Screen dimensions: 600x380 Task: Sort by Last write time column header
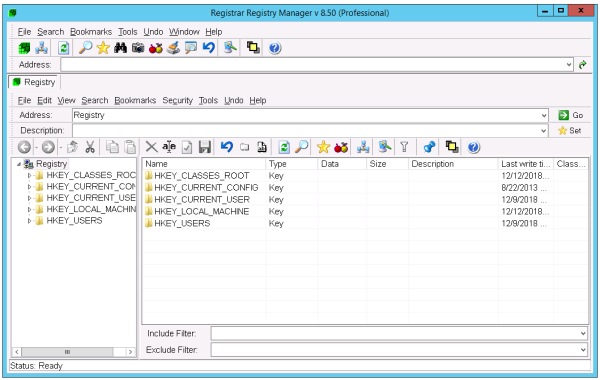(x=526, y=164)
